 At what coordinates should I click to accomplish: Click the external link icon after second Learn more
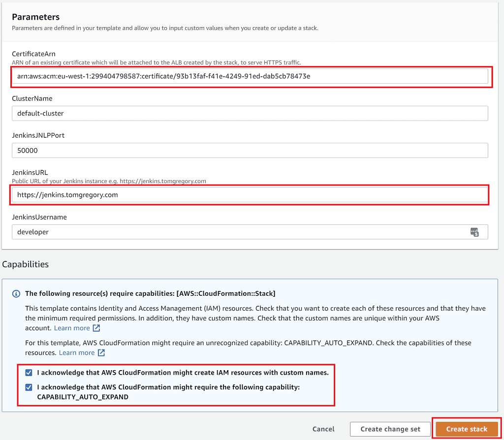(x=101, y=352)
